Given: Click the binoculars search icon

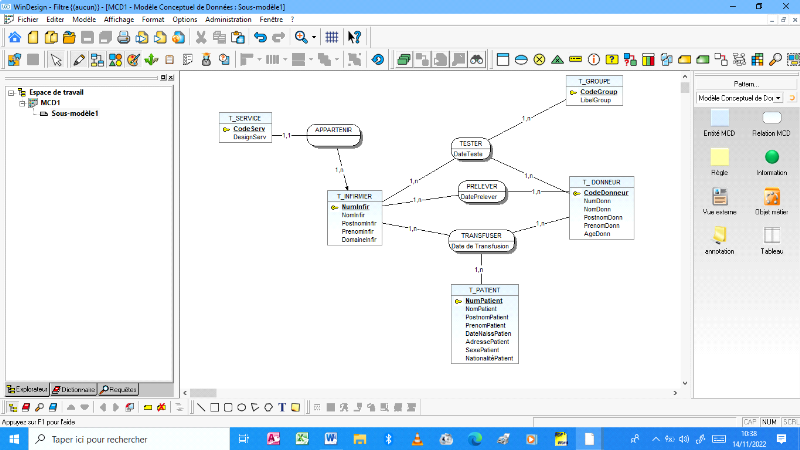Looking at the screenshot, I should pos(478,59).
